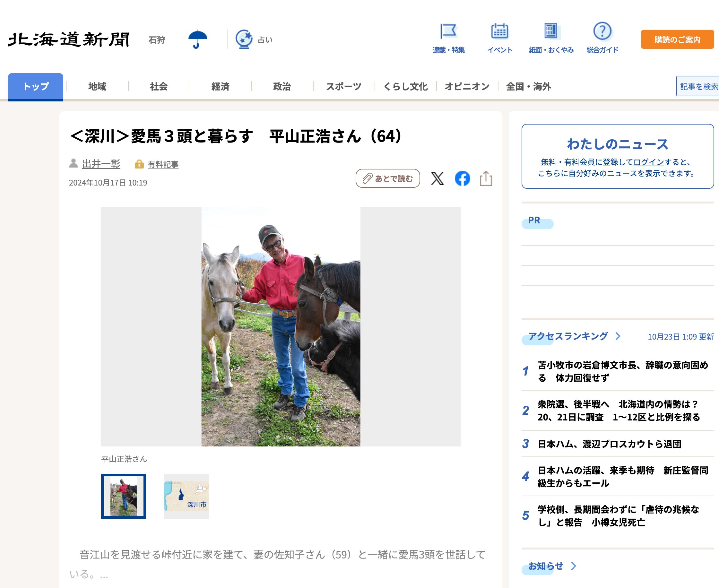This screenshot has width=719, height=588.
Task: Click the 有料記事 lock icon
Action: pos(140,165)
